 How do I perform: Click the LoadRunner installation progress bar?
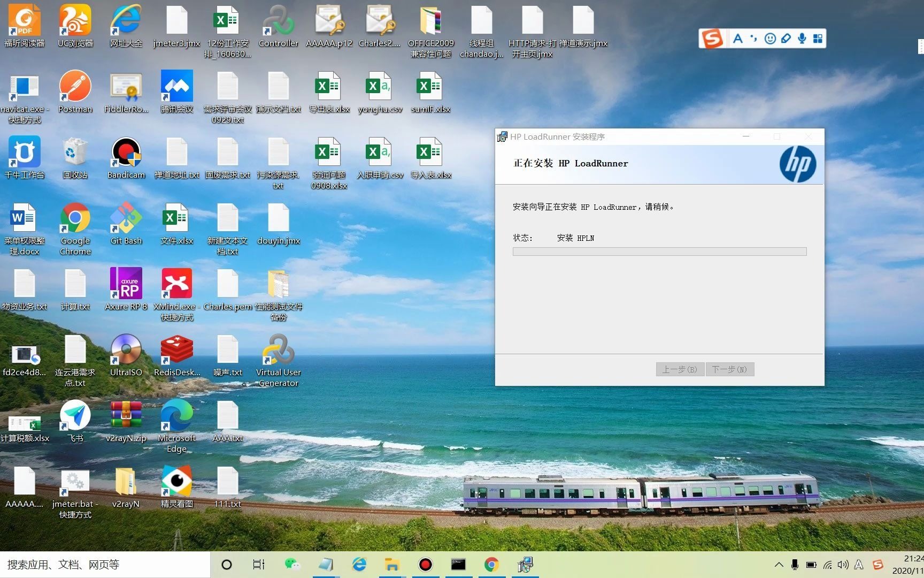coord(659,252)
